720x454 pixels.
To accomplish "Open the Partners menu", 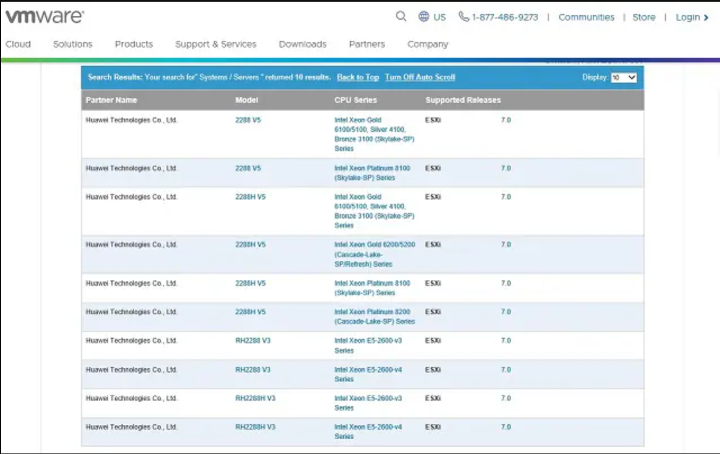I will [367, 44].
